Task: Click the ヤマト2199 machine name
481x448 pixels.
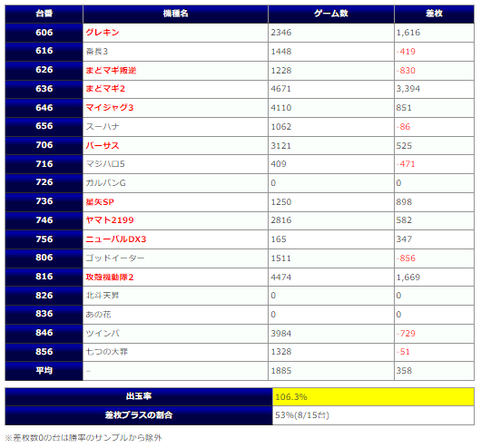Action: 110,220
